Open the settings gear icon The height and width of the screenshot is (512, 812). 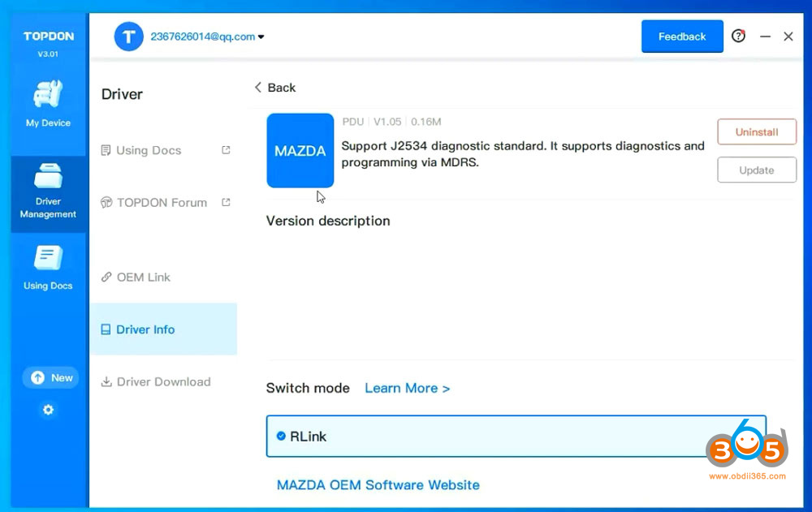pos(48,410)
